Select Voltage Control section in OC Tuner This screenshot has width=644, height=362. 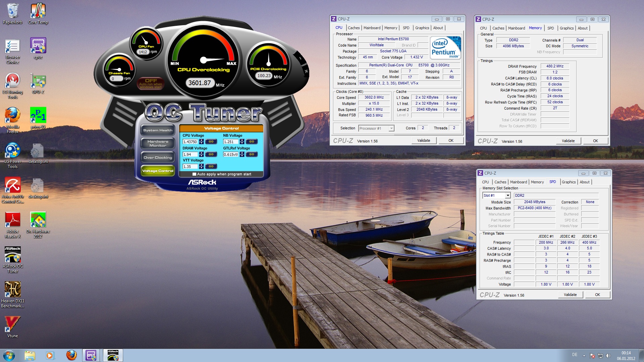[x=158, y=171]
